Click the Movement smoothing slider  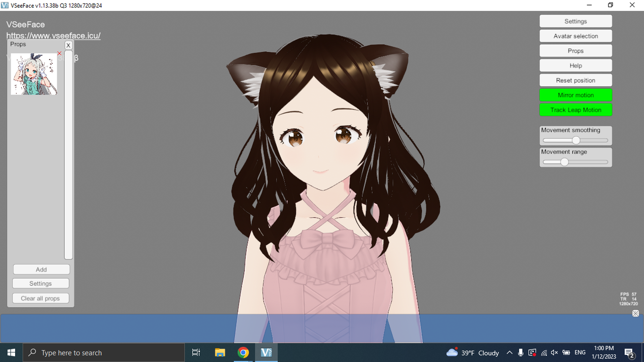pyautogui.click(x=576, y=140)
